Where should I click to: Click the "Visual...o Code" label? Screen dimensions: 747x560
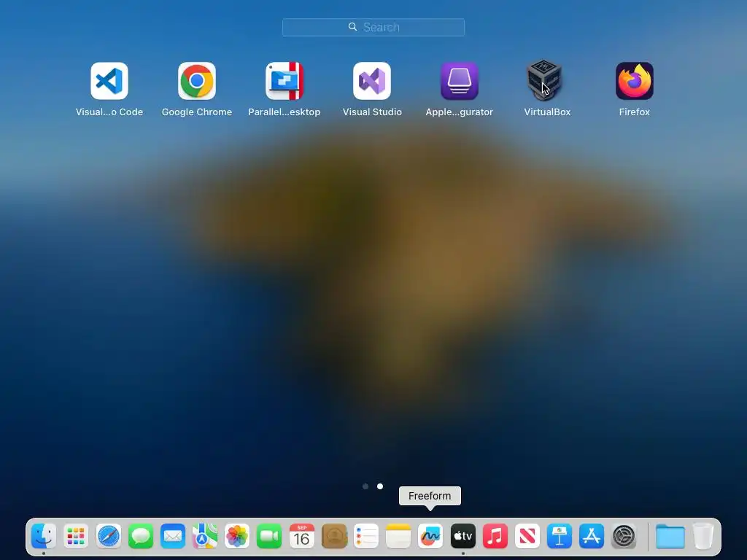pos(109,112)
